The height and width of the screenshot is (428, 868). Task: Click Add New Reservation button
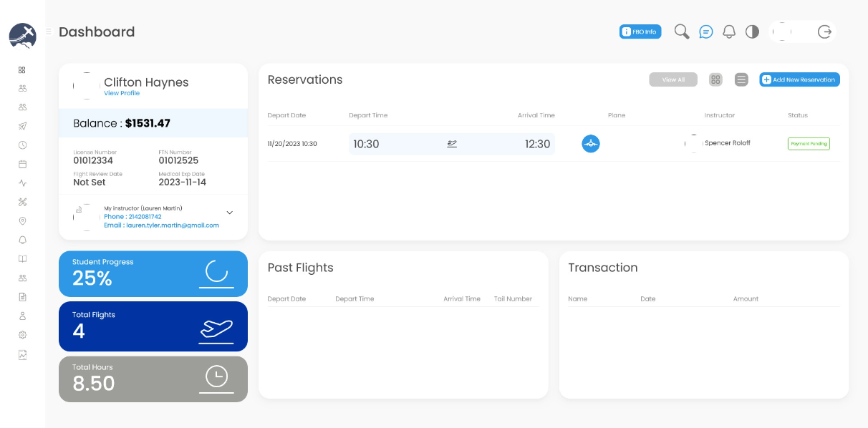pyautogui.click(x=799, y=79)
